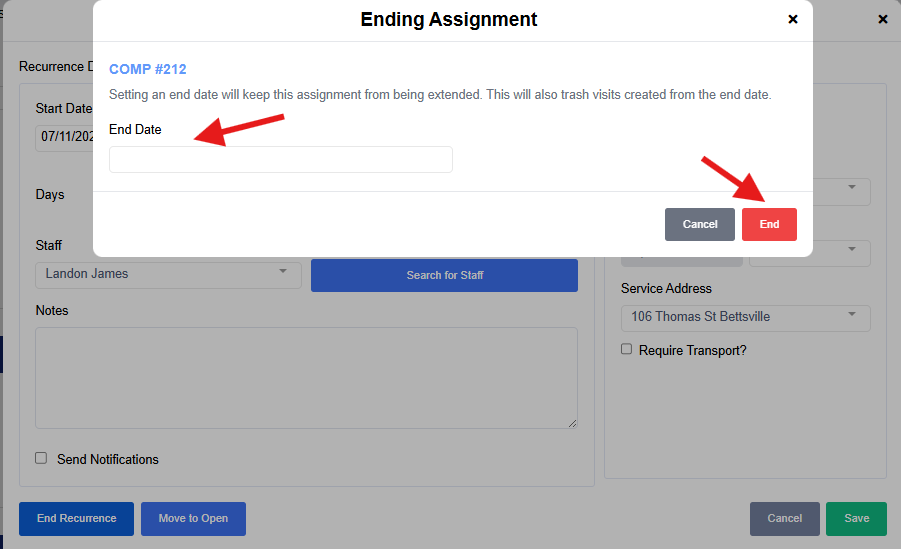Click the End Date input field
This screenshot has width=901, height=549.
[x=280, y=160]
